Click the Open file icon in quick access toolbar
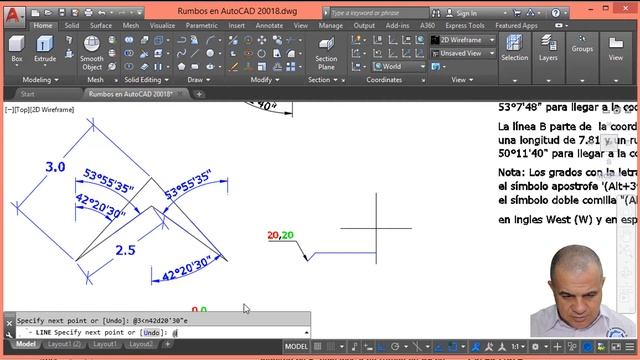The height and width of the screenshot is (360, 640). click(x=48, y=13)
